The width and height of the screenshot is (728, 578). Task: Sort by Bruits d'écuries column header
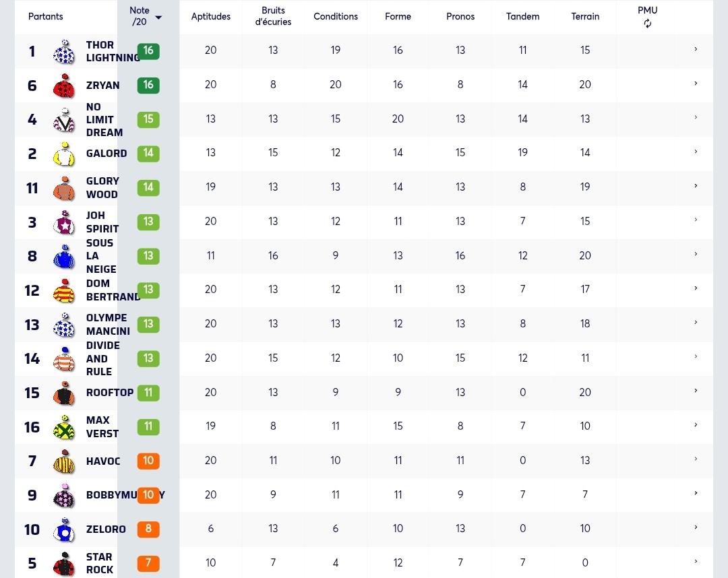(273, 16)
